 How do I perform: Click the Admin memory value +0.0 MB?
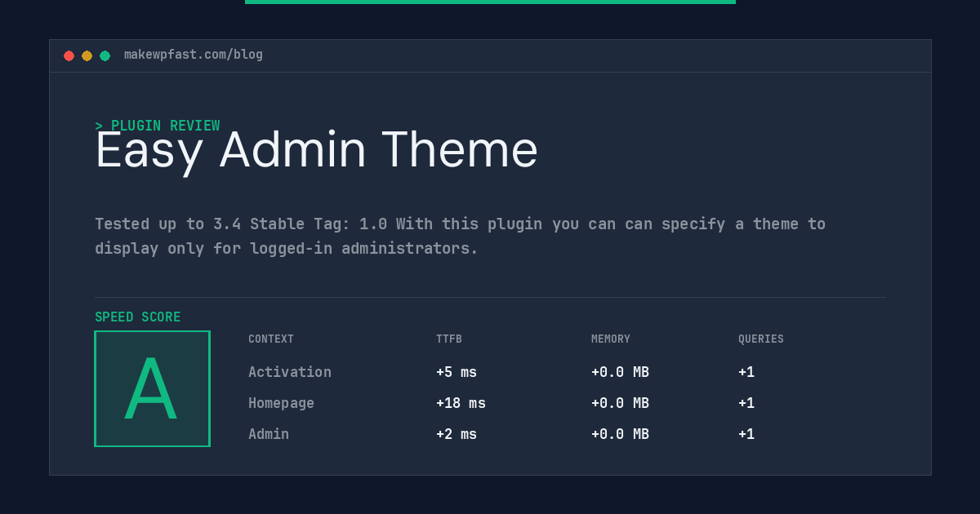(620, 434)
